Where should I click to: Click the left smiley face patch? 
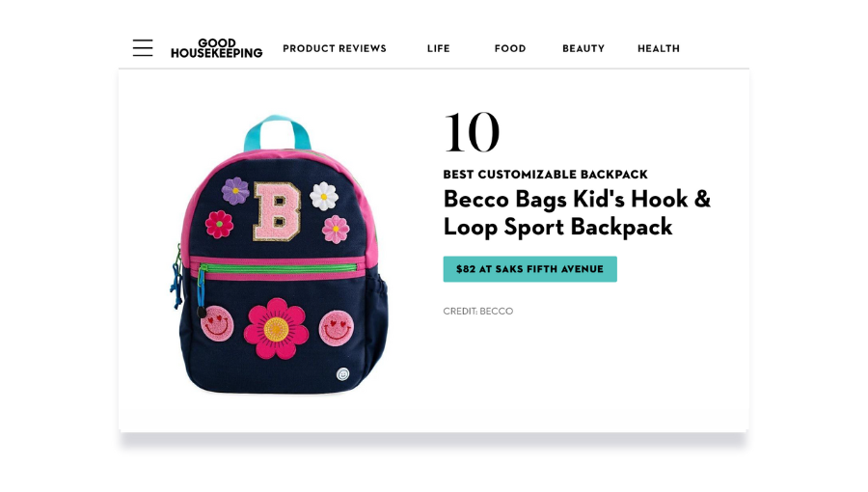[217, 324]
